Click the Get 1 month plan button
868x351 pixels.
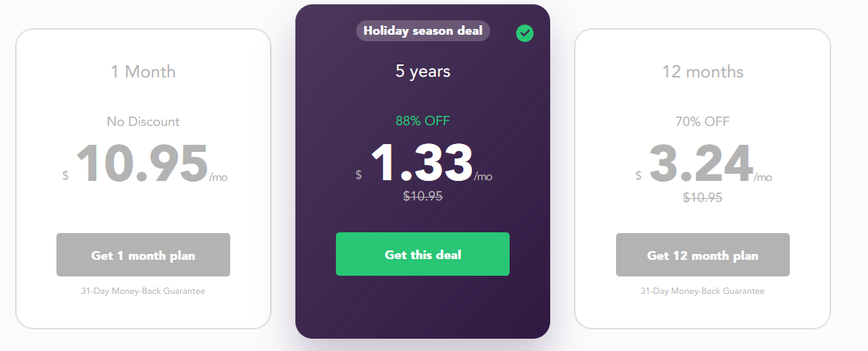point(143,255)
